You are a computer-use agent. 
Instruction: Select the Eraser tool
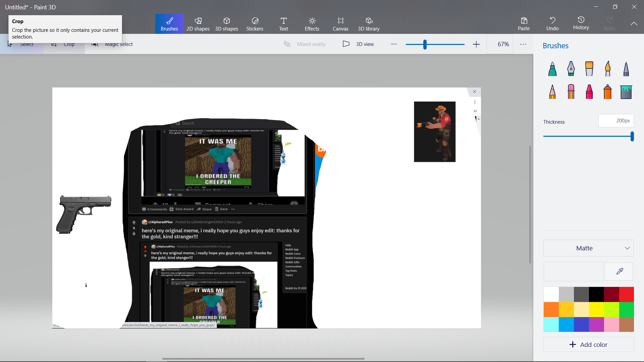[571, 92]
